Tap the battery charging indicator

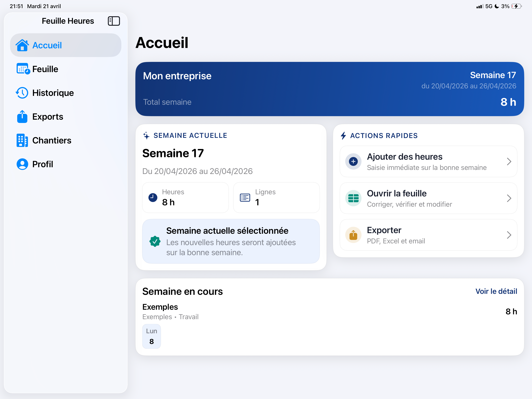tap(516, 6)
